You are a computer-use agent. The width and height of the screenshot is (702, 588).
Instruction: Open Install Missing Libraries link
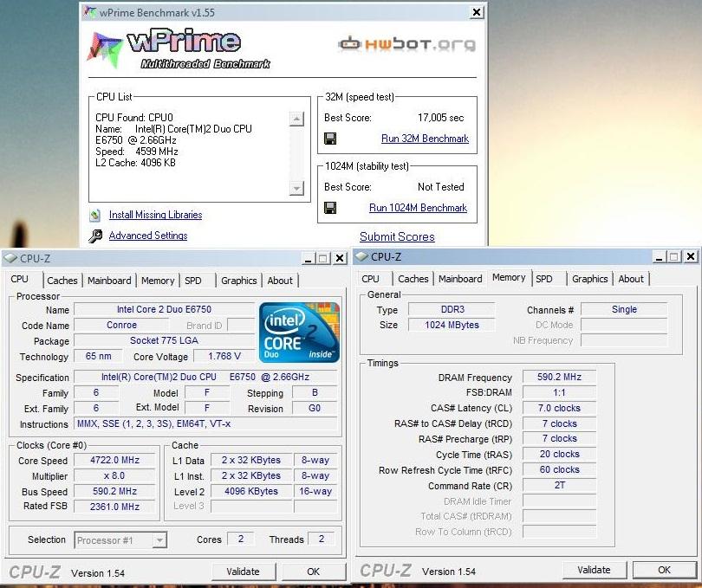coord(155,215)
